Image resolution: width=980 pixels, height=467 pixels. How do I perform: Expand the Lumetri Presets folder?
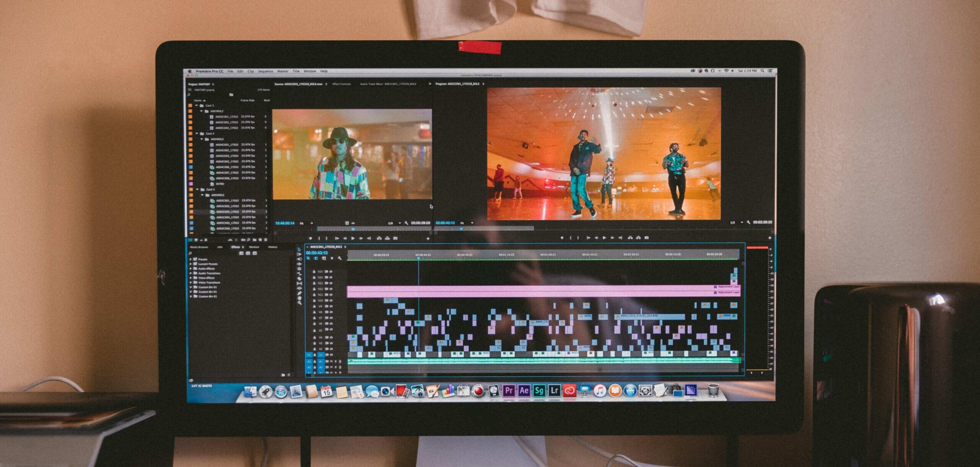(x=191, y=264)
